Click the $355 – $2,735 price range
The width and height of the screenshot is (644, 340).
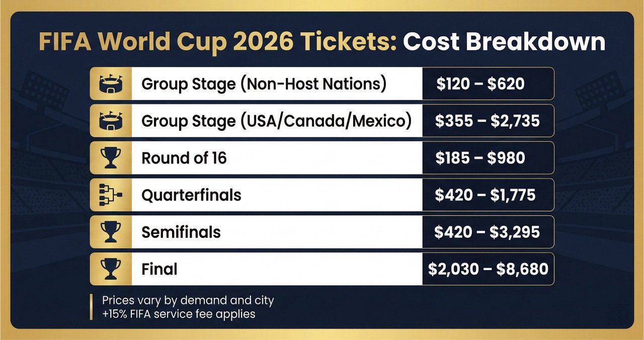[x=488, y=121]
